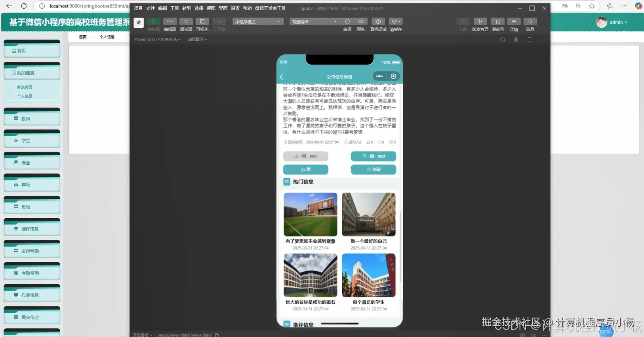Click the cloud development (云开发) icon

pyautogui.click(x=219, y=21)
